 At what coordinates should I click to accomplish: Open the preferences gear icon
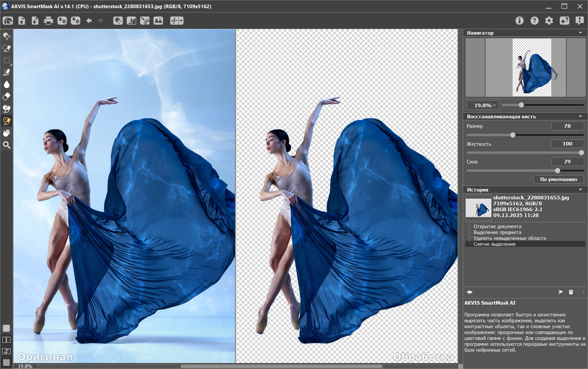click(x=549, y=21)
